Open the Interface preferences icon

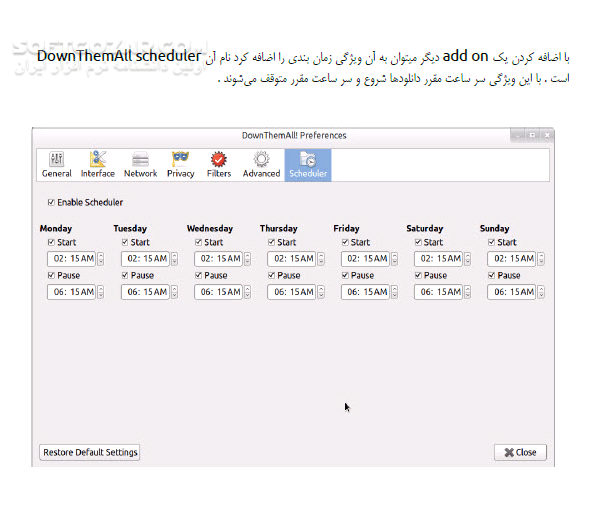pyautogui.click(x=98, y=159)
